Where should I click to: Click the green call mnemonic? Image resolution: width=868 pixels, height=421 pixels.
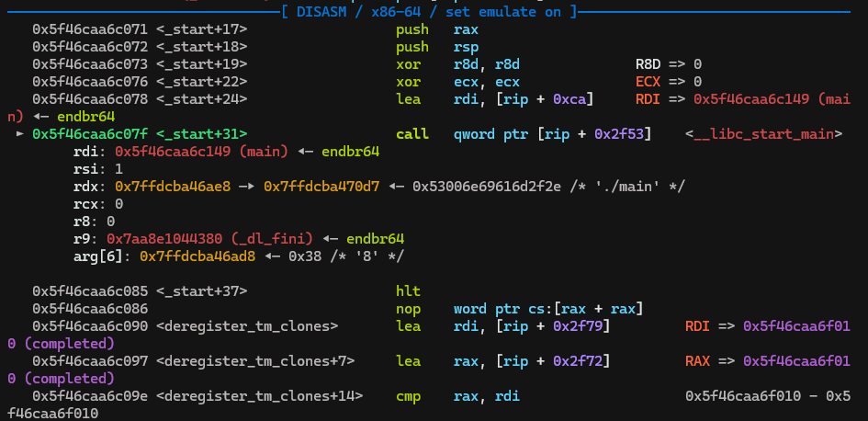(x=412, y=134)
